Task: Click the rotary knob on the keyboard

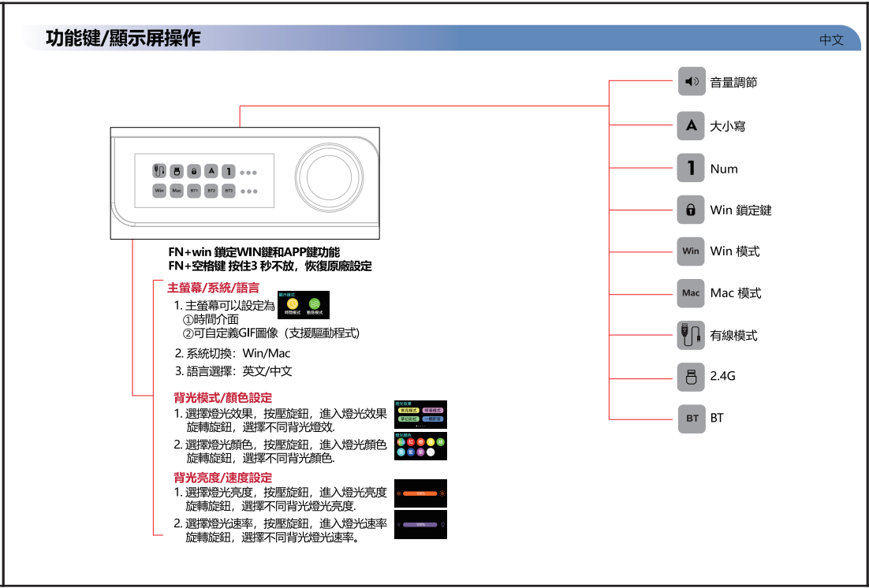Action: coord(329,180)
